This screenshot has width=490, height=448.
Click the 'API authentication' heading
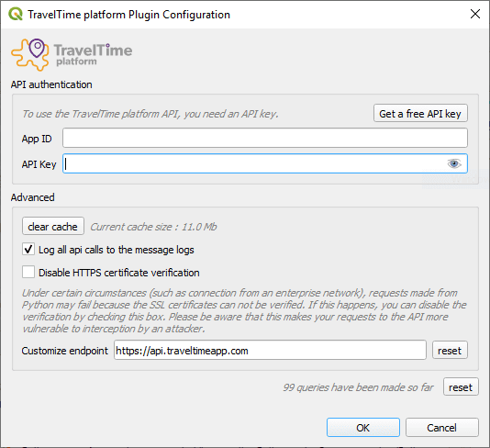point(51,84)
